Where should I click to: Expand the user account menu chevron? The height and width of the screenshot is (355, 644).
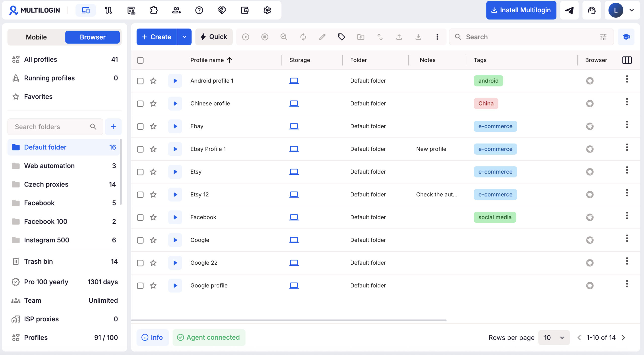click(x=631, y=10)
